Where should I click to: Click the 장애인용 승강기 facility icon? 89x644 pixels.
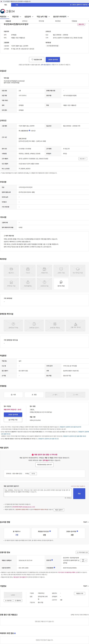pyautogui.click(x=34, y=325)
